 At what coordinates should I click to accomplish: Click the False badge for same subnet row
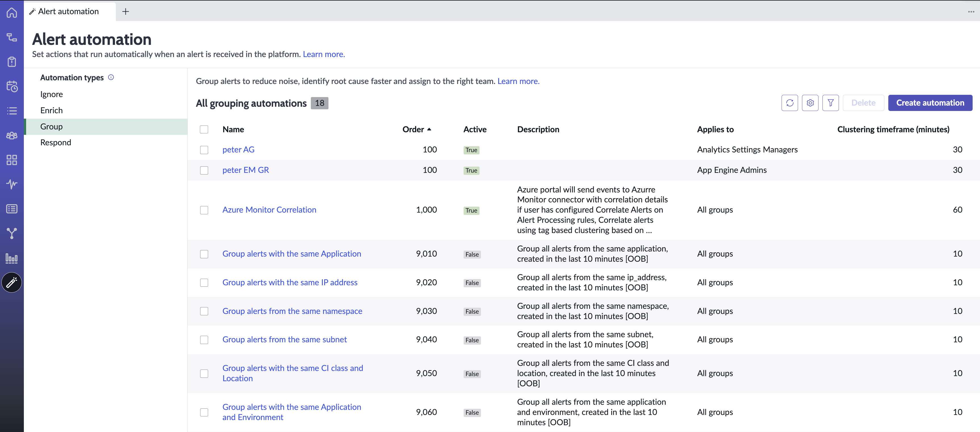pos(472,340)
